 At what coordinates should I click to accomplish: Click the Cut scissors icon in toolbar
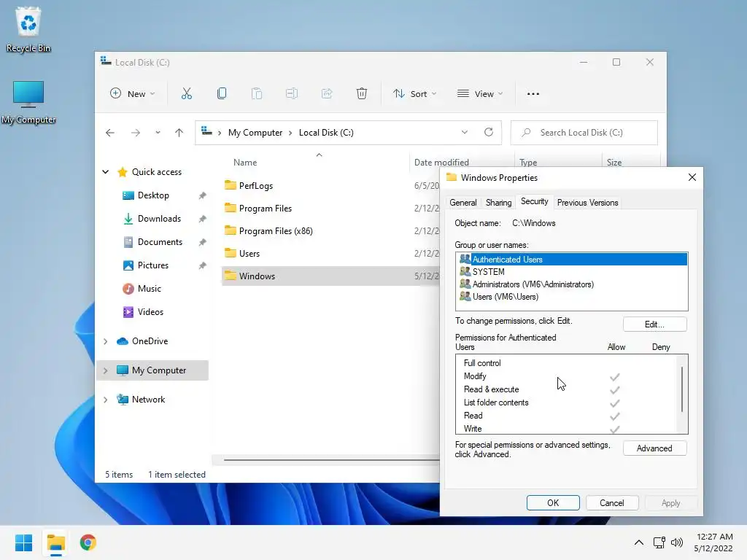click(x=186, y=94)
